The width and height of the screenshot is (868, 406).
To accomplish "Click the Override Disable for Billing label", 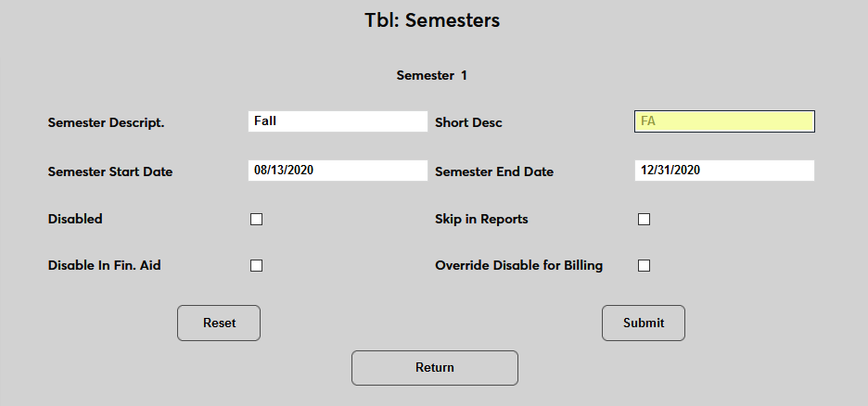I will click(518, 266).
